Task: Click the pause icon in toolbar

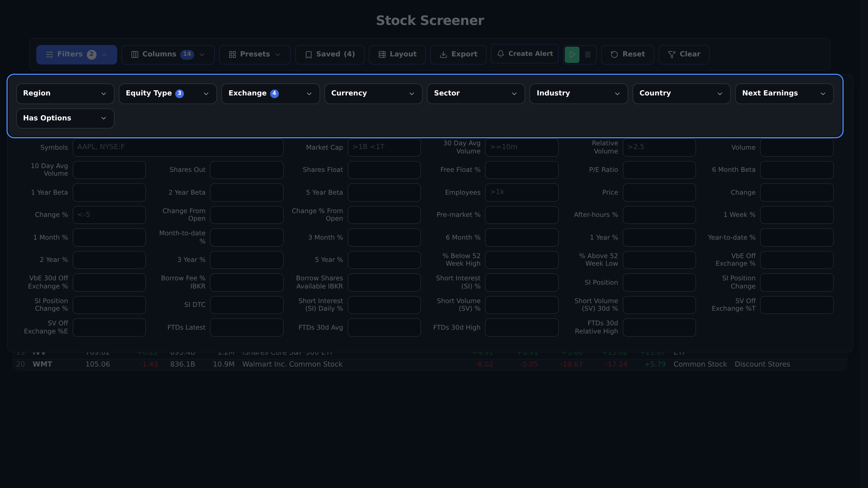Action: [x=588, y=54]
